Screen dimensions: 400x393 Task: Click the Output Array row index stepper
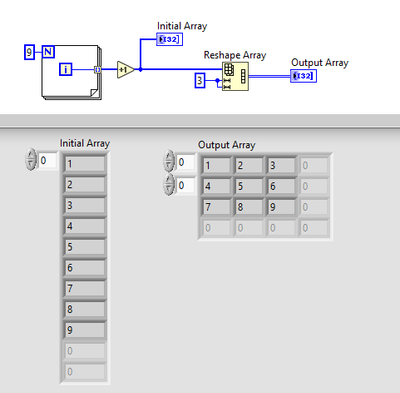(169, 161)
